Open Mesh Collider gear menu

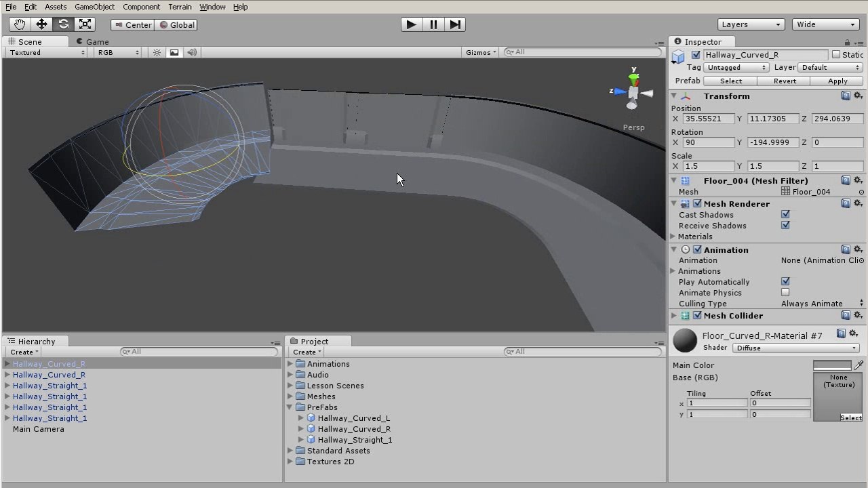click(858, 315)
